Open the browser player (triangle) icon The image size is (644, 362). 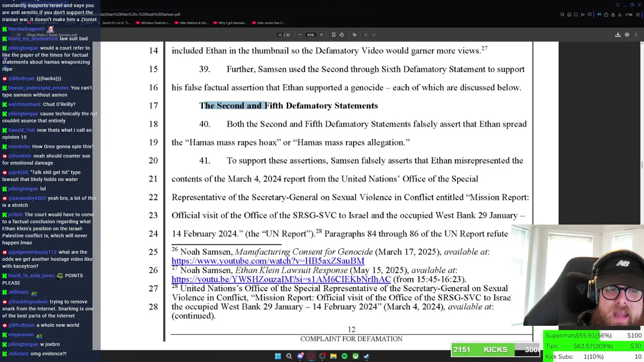(x=583, y=15)
